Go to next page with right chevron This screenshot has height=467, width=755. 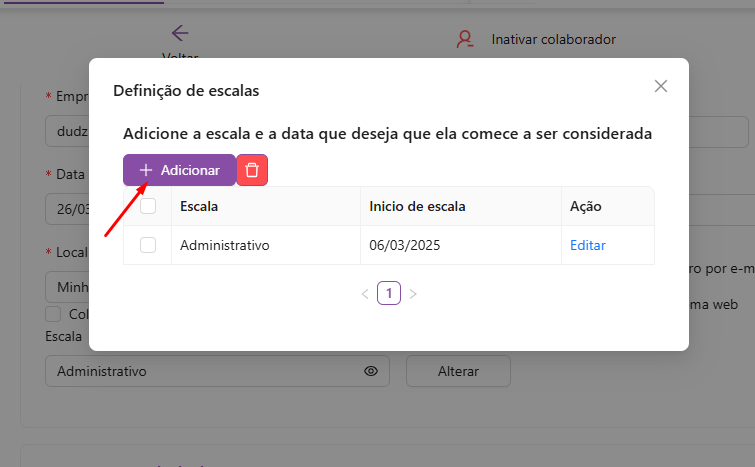click(413, 294)
